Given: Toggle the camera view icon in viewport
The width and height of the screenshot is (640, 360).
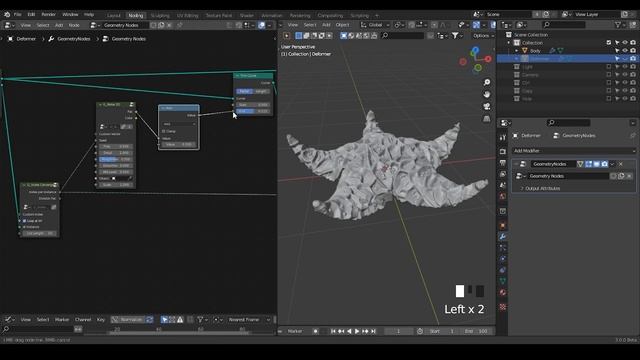Looking at the screenshot, I should point(487,106).
